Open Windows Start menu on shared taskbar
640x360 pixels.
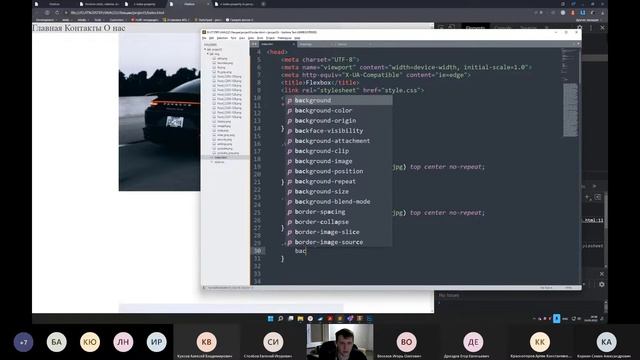tap(270, 319)
